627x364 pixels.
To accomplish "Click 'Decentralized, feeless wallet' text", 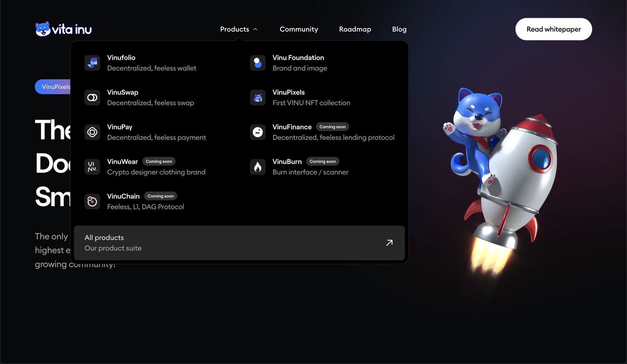I will pyautogui.click(x=152, y=68).
